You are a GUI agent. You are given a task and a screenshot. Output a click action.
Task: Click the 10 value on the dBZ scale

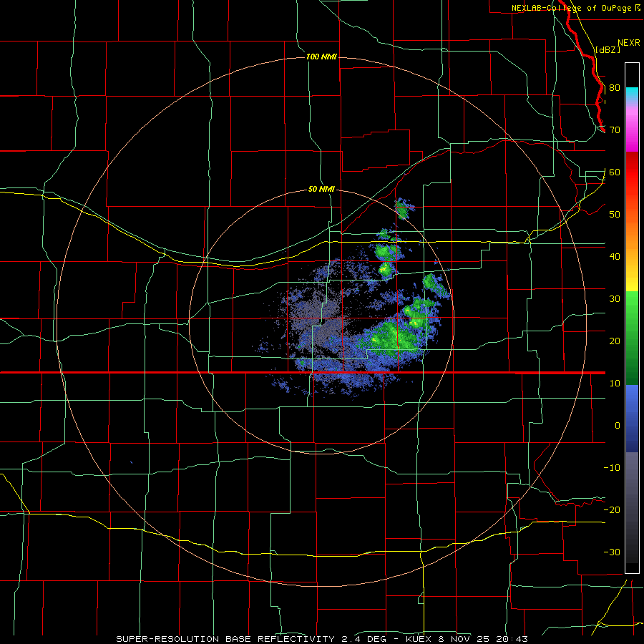(615, 384)
